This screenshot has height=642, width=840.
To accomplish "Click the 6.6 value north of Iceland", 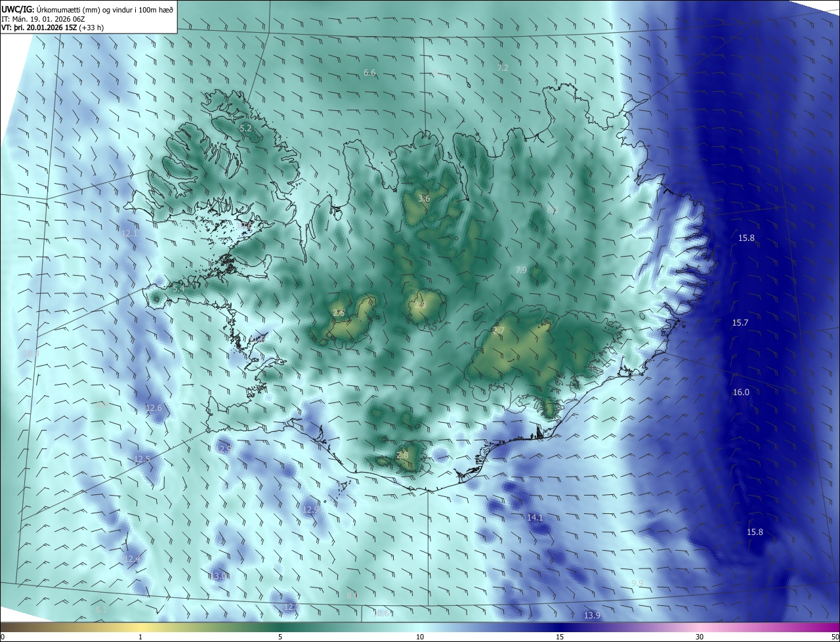I will point(369,72).
